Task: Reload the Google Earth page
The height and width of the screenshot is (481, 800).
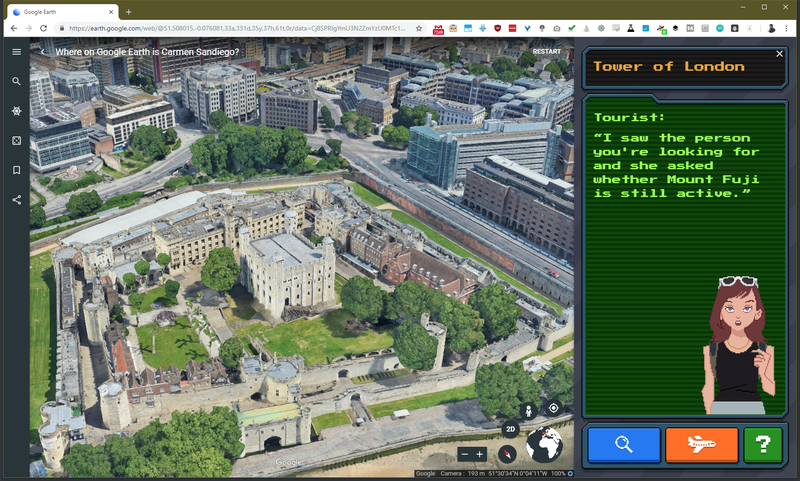Action: pyautogui.click(x=43, y=29)
